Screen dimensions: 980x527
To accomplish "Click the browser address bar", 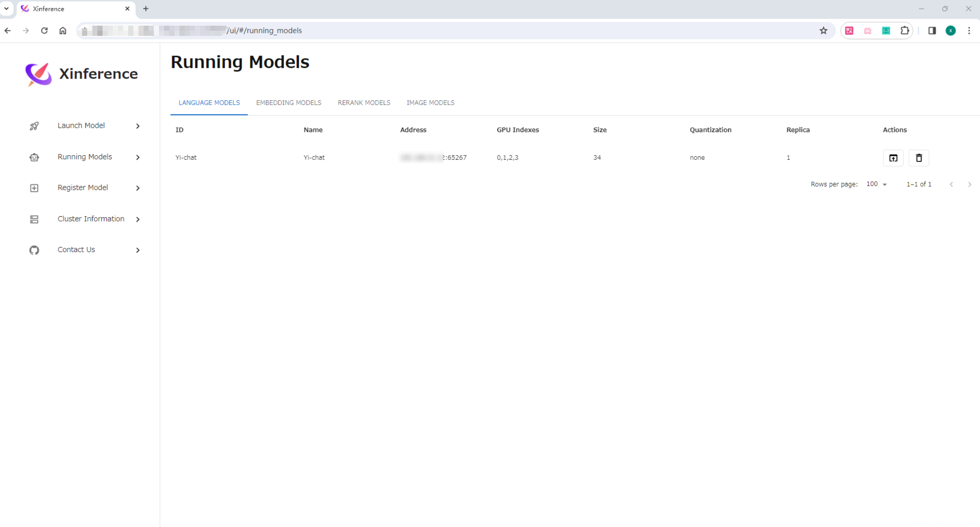I will (427, 30).
